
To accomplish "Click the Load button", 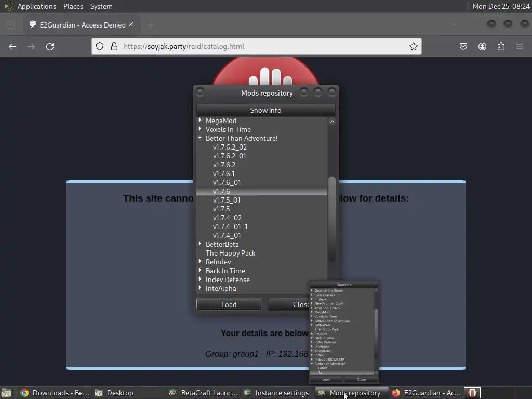I will 229,304.
